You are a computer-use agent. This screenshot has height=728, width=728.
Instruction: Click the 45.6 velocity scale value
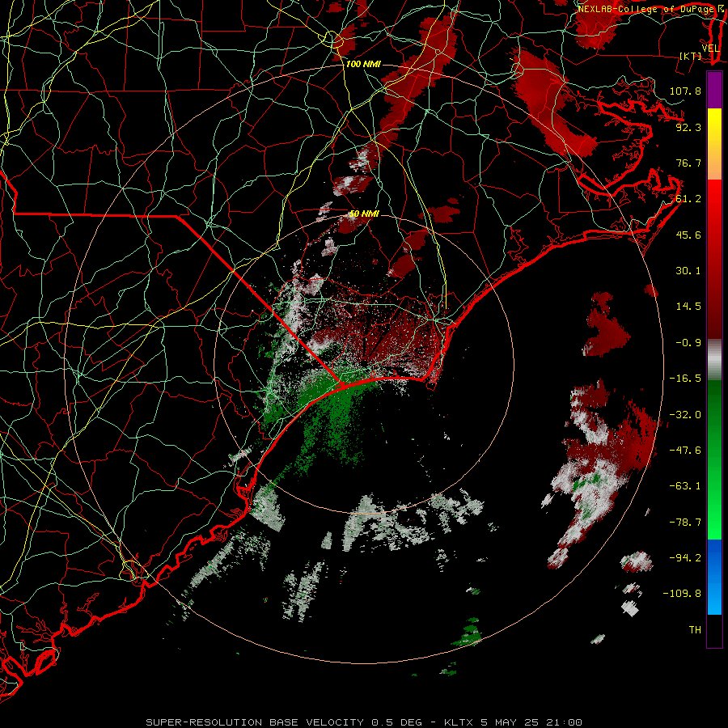(688, 235)
